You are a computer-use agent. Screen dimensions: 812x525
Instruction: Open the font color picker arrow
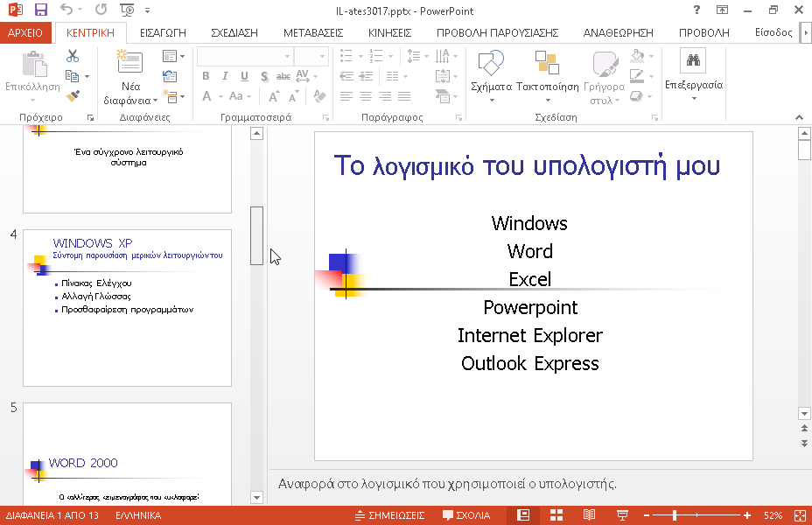[220, 96]
